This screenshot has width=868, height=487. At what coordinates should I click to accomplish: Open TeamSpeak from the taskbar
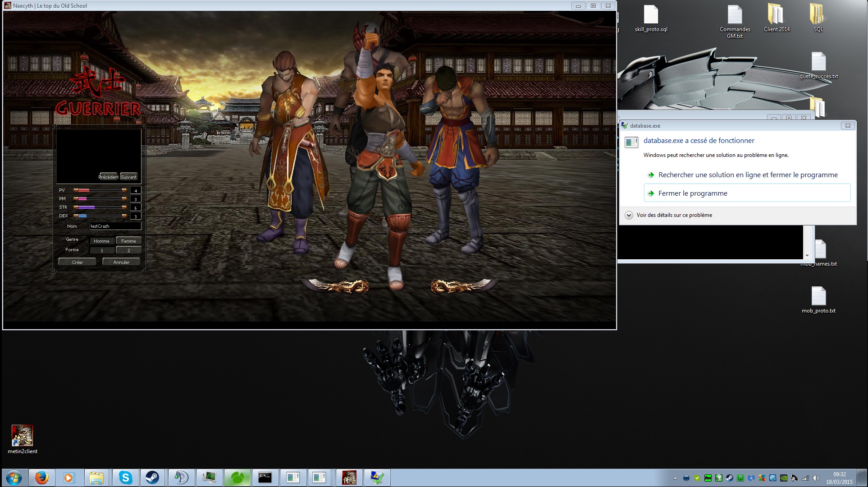click(181, 478)
